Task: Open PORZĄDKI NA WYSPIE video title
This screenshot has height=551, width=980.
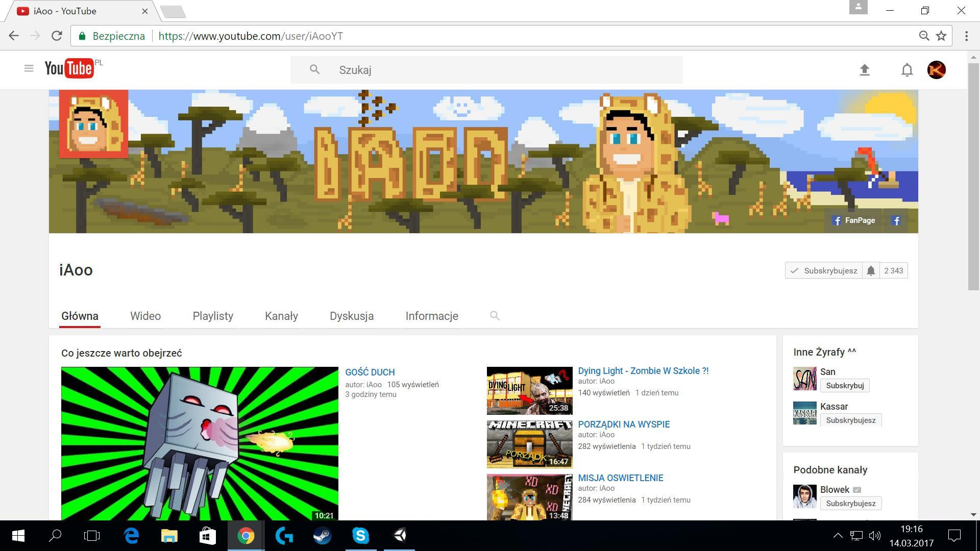Action: click(x=624, y=424)
